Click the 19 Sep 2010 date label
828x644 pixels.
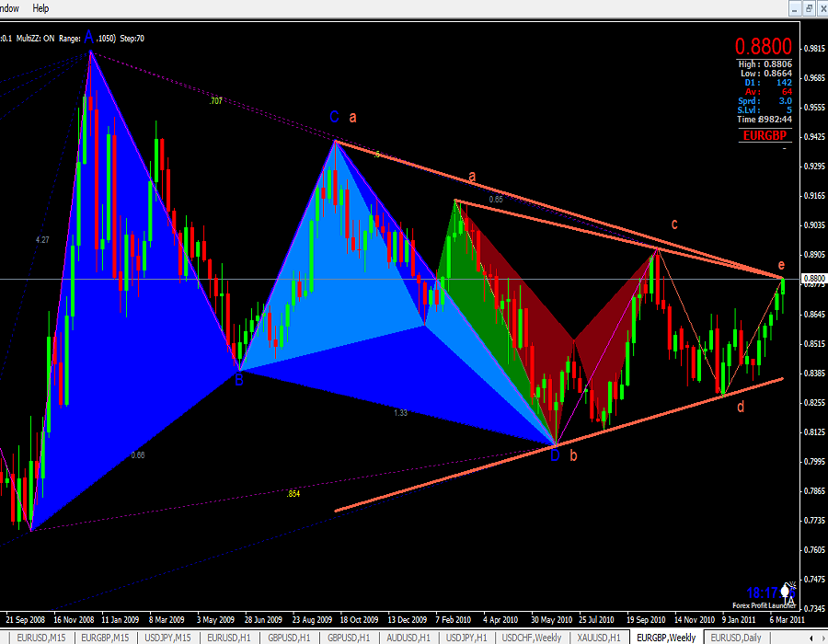[x=646, y=620]
